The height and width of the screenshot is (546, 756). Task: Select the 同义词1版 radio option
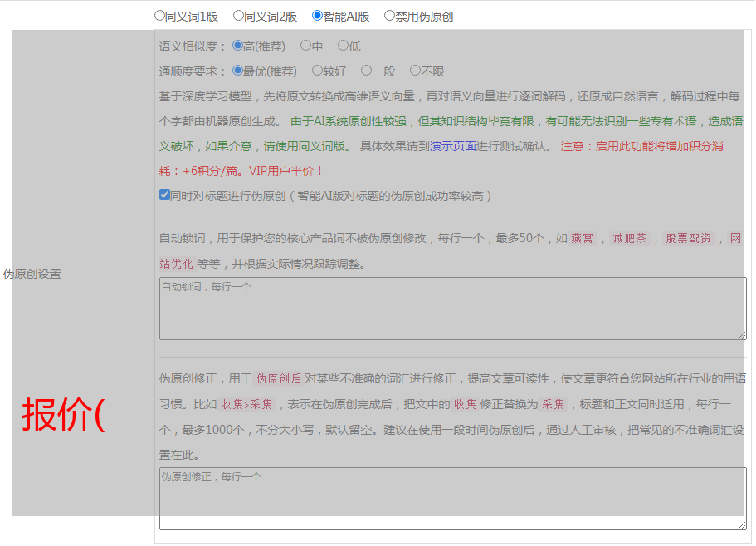click(159, 16)
